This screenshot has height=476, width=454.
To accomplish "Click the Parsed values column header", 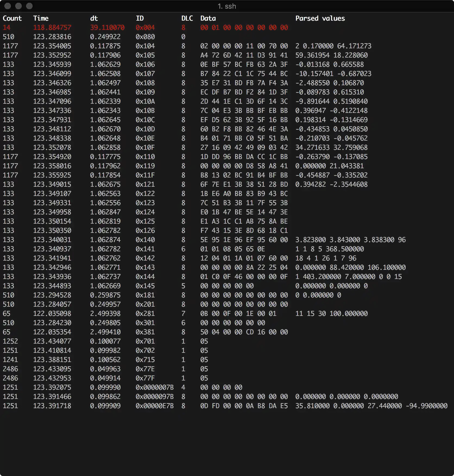I will 320,18.
